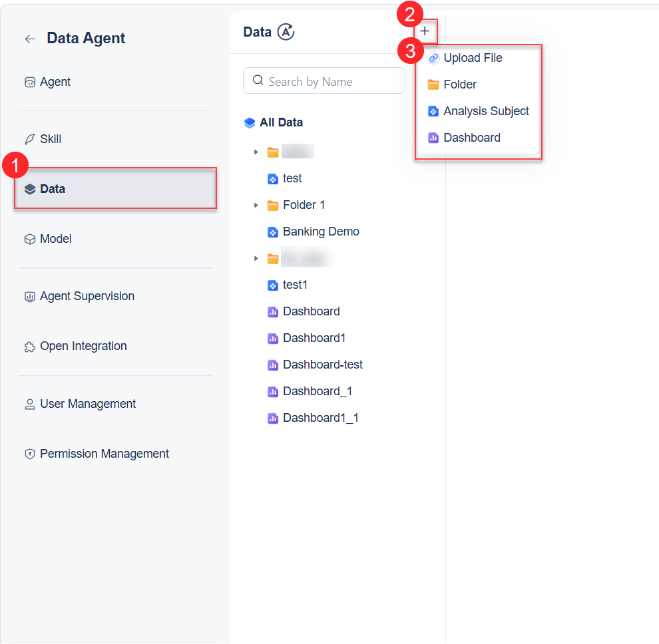Click the All Data layers icon
The width and height of the screenshot is (659, 644).
250,123
